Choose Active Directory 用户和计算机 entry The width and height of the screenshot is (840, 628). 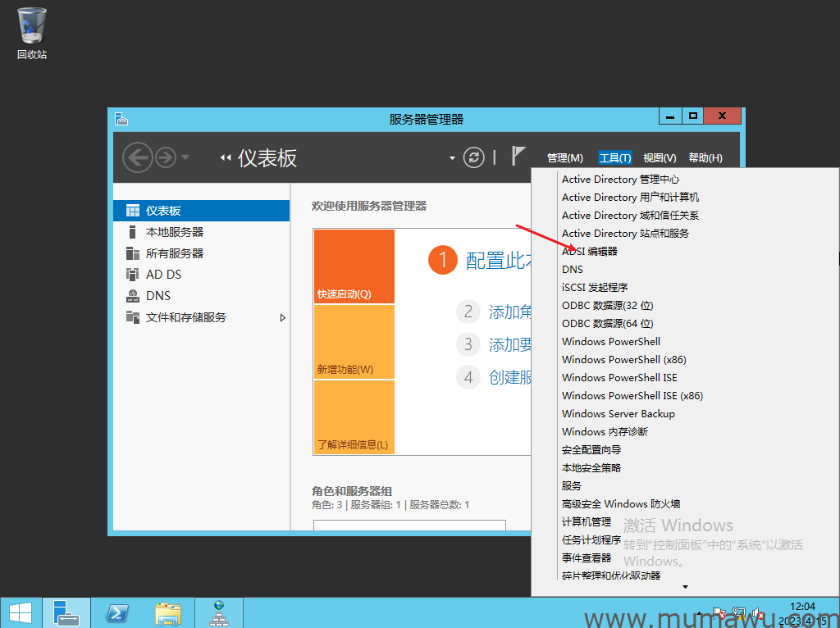[x=630, y=198]
